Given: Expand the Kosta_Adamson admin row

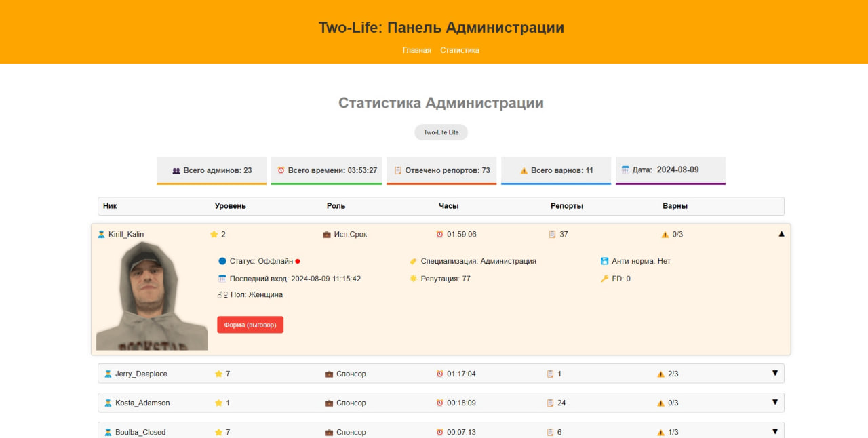Looking at the screenshot, I should [x=774, y=402].
